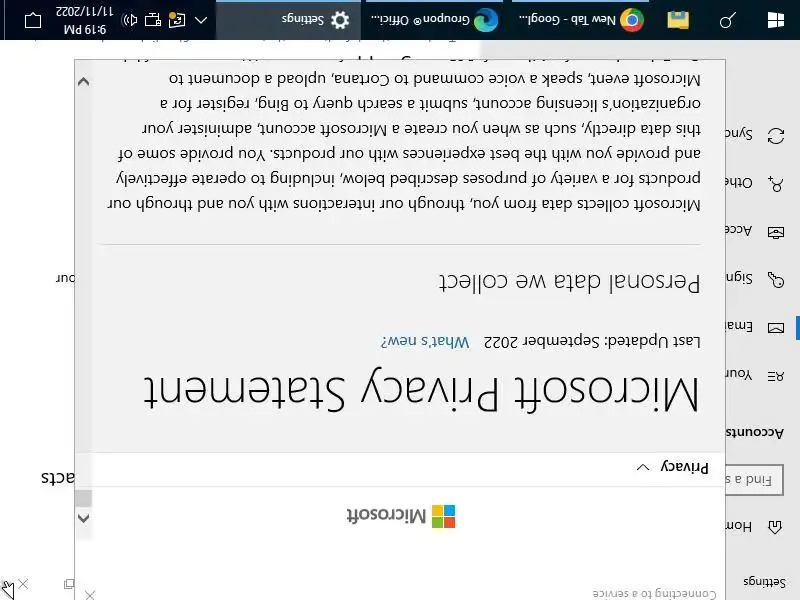Image resolution: width=800 pixels, height=600 pixels.
Task: Click 'Personal data we collect' heading
Action: [x=569, y=282]
